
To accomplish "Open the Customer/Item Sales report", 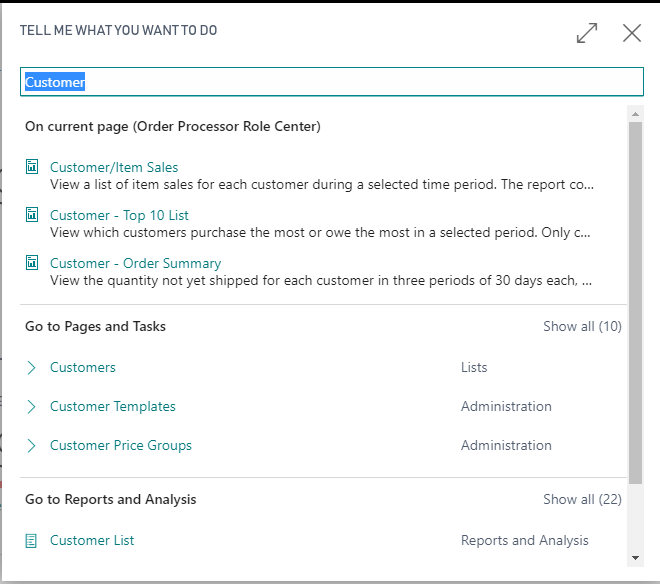I will (x=114, y=167).
